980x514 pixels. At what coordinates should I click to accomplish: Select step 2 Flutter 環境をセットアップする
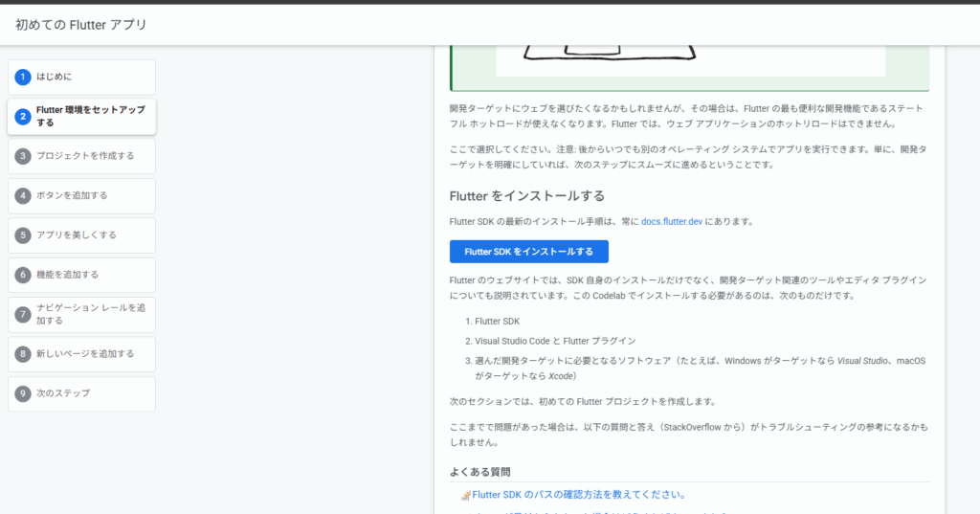pyautogui.click(x=81, y=117)
